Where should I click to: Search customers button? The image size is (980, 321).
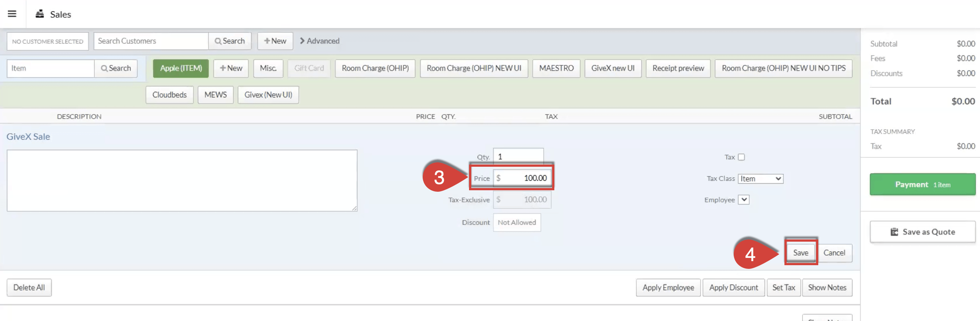pyautogui.click(x=230, y=41)
